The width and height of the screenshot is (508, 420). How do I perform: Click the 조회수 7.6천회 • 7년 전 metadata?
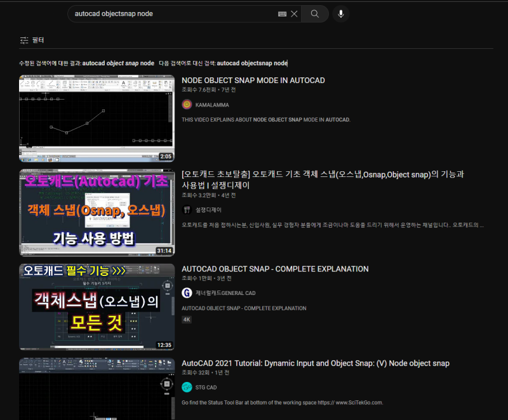point(209,89)
